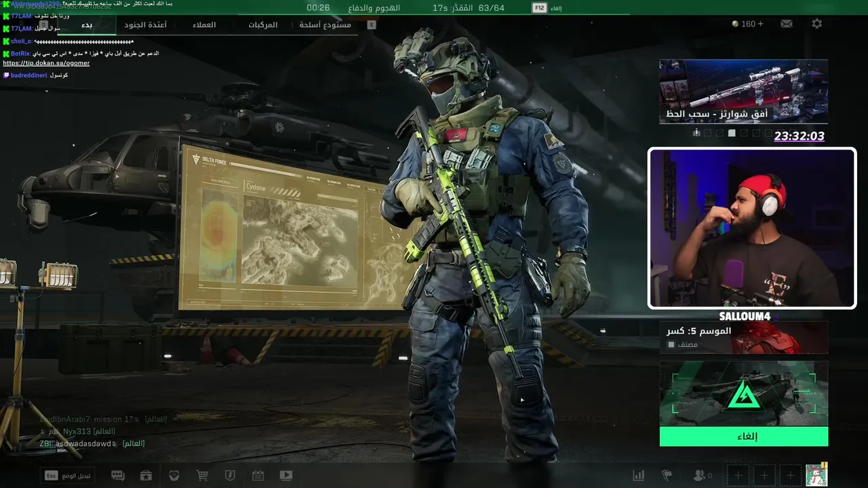Viewport: 868px width, 488px height.
Task: Click the SALLOUM4 streamer name
Action: point(745,317)
